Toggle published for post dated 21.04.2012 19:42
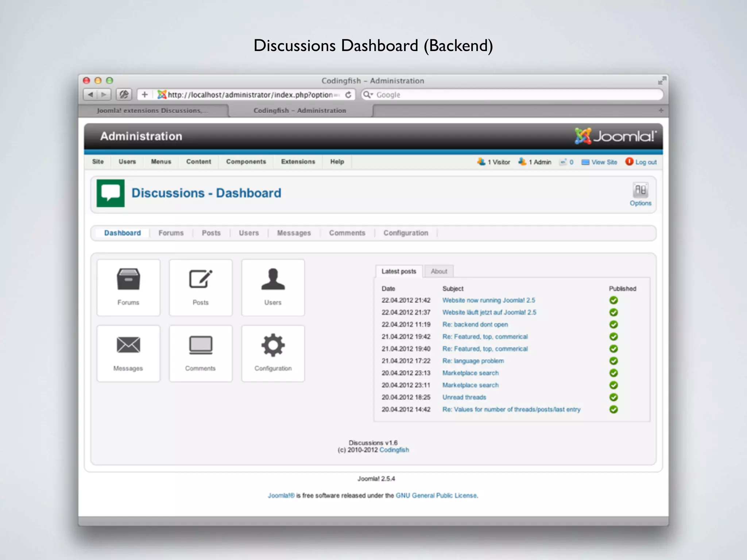Viewport: 747px width, 560px height. click(x=614, y=337)
